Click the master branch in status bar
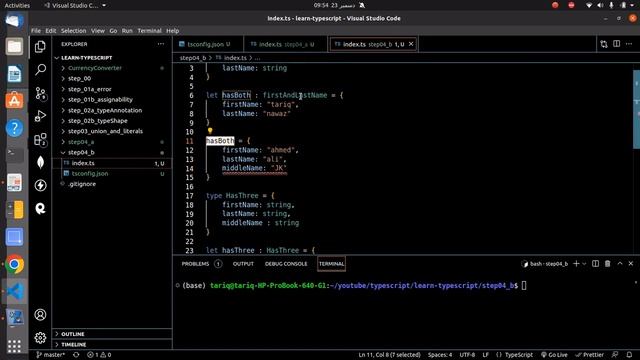The height and width of the screenshot is (360, 640). click(51, 355)
